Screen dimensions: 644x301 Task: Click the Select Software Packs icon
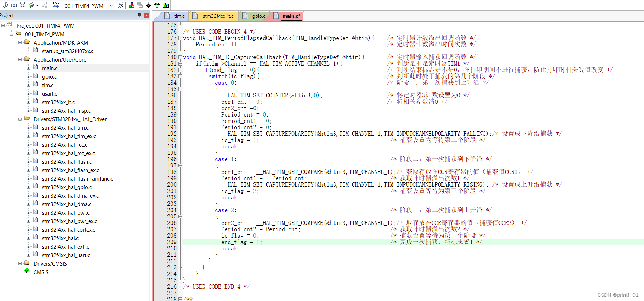click(157, 5)
